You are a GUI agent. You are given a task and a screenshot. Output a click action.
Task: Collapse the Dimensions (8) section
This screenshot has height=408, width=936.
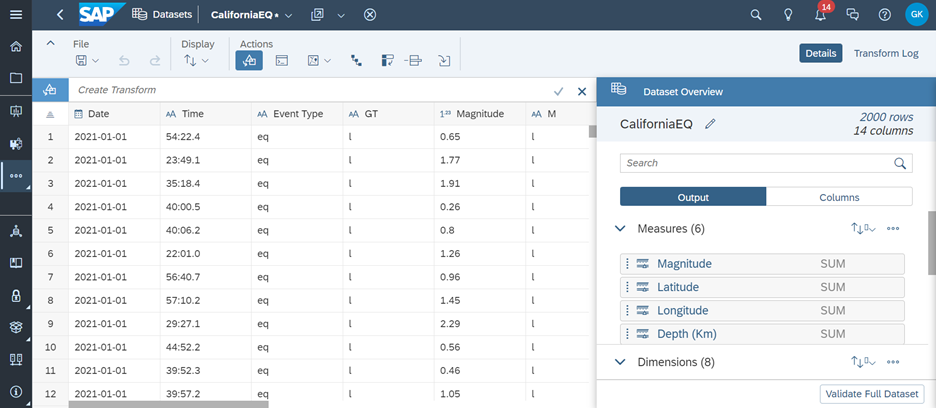pyautogui.click(x=620, y=362)
